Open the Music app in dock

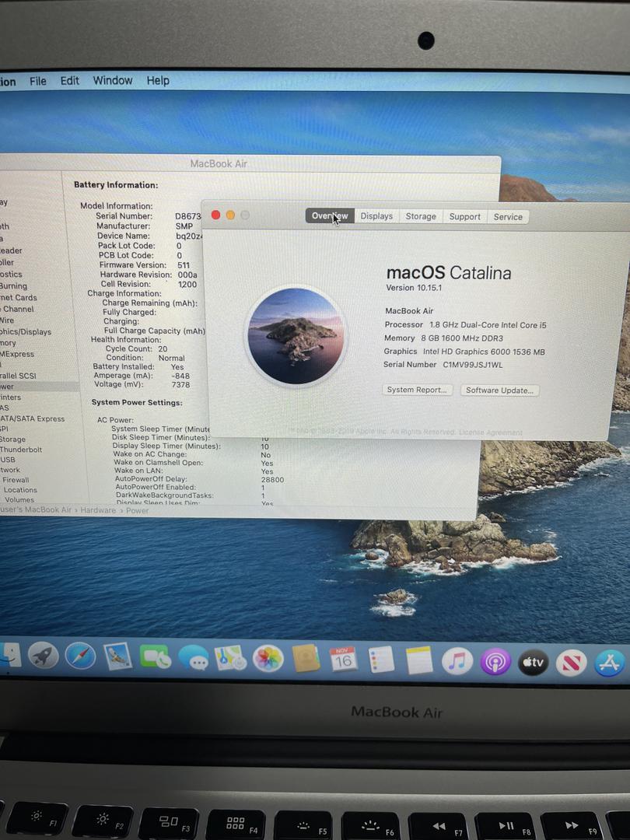pyautogui.click(x=457, y=661)
